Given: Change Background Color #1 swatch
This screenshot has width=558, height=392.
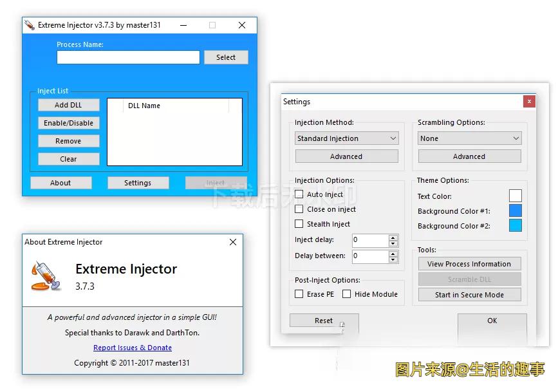Looking at the screenshot, I should point(515,211).
